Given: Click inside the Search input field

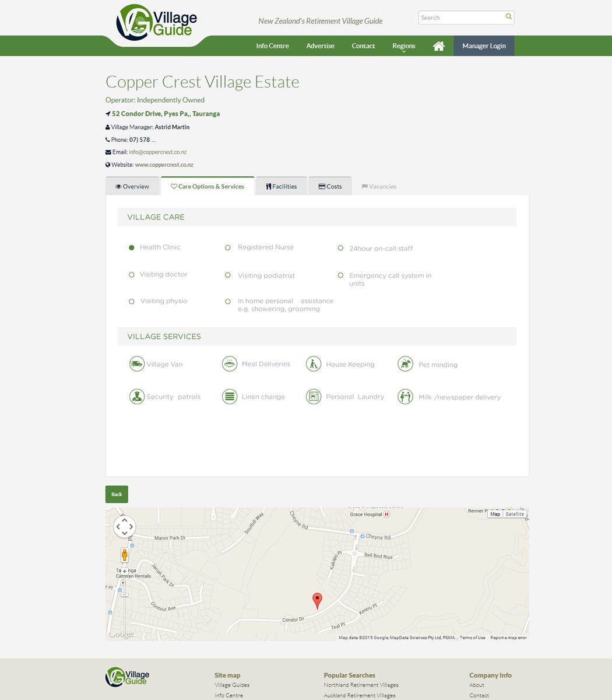Looking at the screenshot, I should click(460, 17).
